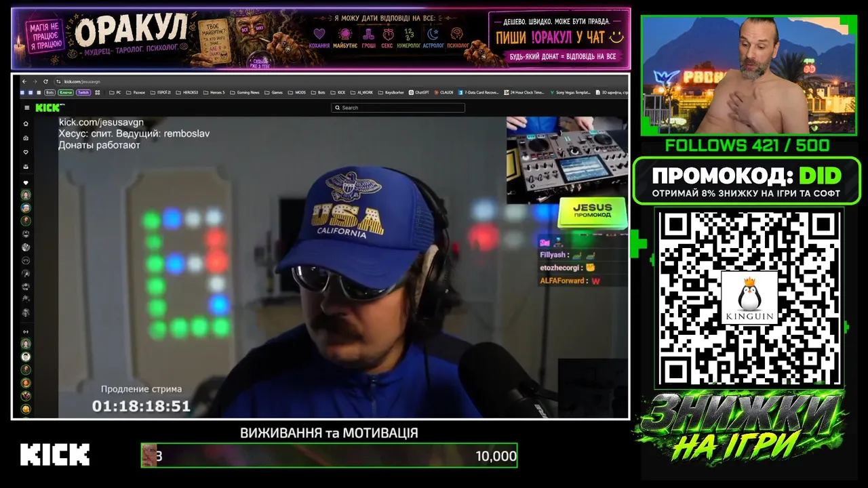
Task: Open the CLAUDE bookmark
Action: [443, 92]
